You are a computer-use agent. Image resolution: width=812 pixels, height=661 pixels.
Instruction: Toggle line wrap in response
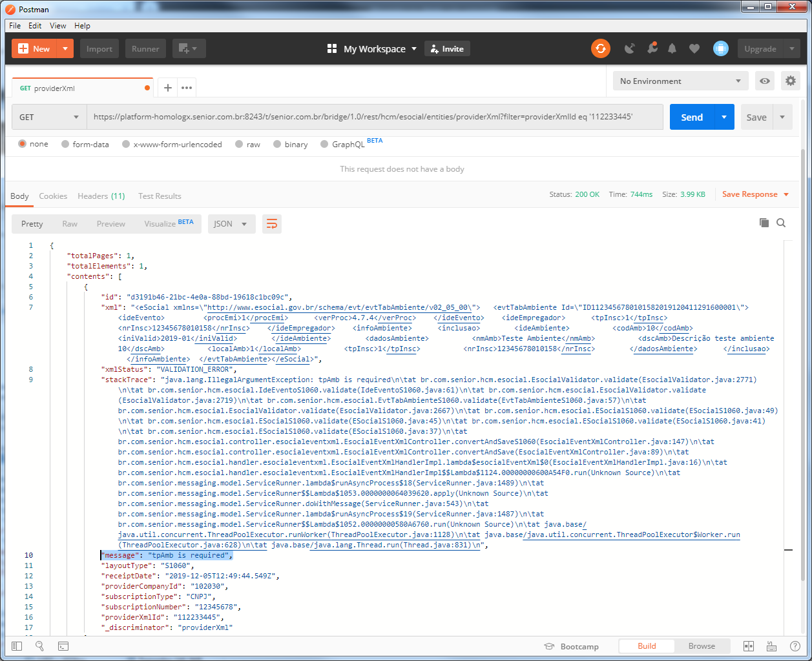click(x=272, y=224)
